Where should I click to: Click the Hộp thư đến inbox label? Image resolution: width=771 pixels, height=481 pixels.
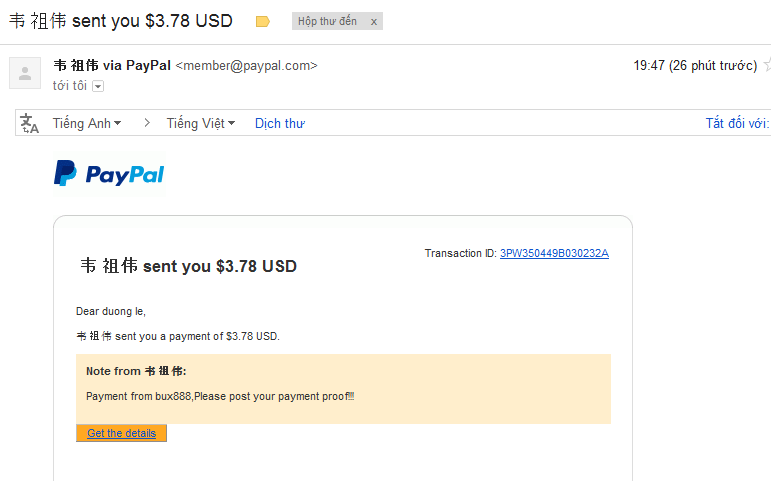328,22
